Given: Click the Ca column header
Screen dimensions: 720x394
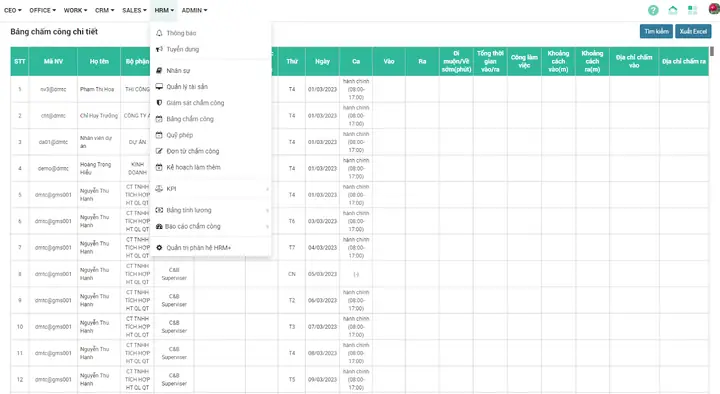Looking at the screenshot, I should pyautogui.click(x=356, y=61).
